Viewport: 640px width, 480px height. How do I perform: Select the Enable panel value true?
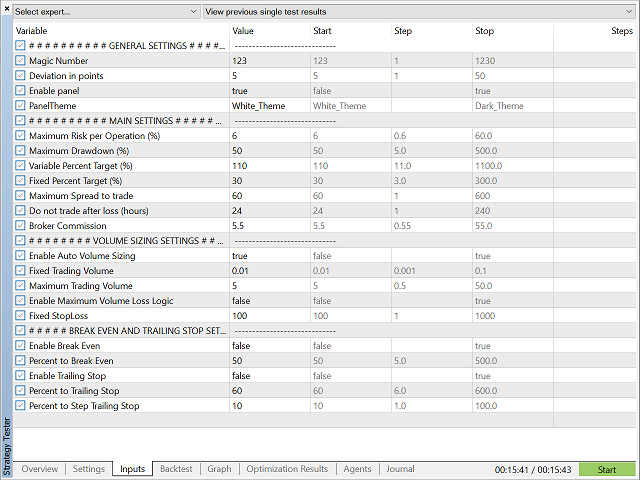(240, 91)
